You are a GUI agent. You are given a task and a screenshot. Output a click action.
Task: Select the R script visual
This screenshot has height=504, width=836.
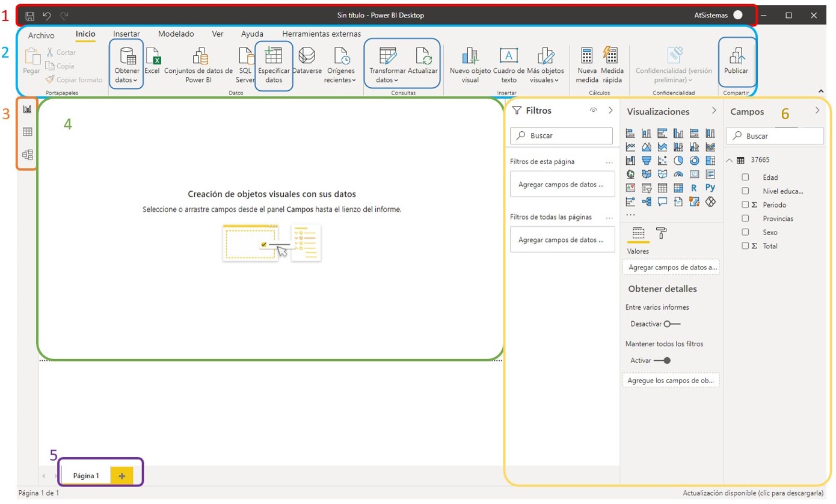click(x=694, y=188)
